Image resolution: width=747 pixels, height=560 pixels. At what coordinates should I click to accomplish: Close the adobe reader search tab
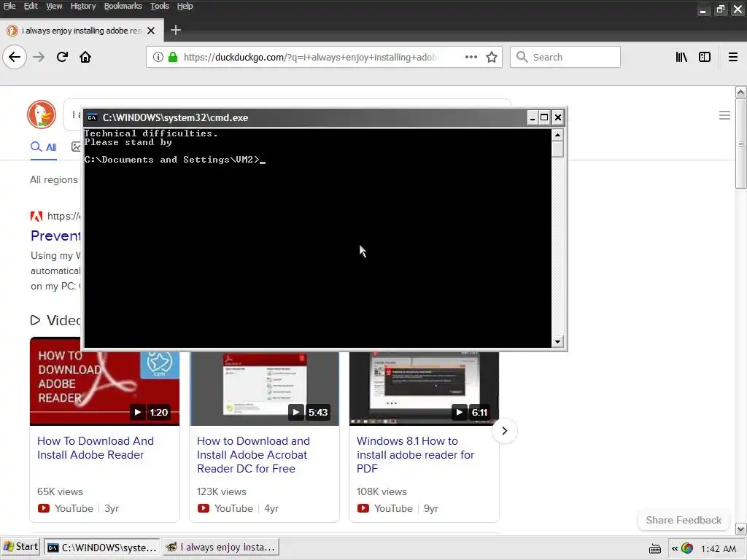[x=151, y=31]
